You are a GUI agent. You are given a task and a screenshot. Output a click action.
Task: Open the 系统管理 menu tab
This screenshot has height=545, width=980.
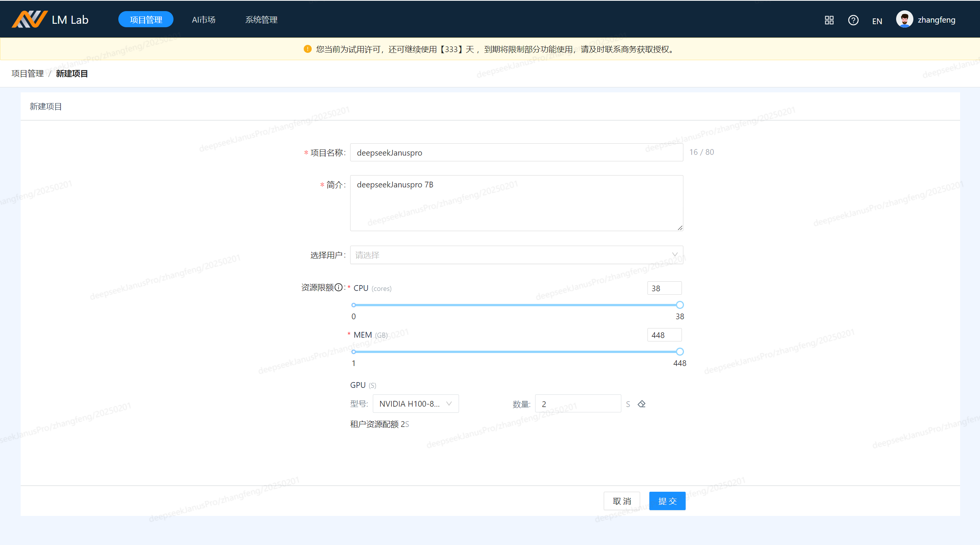pyautogui.click(x=261, y=20)
